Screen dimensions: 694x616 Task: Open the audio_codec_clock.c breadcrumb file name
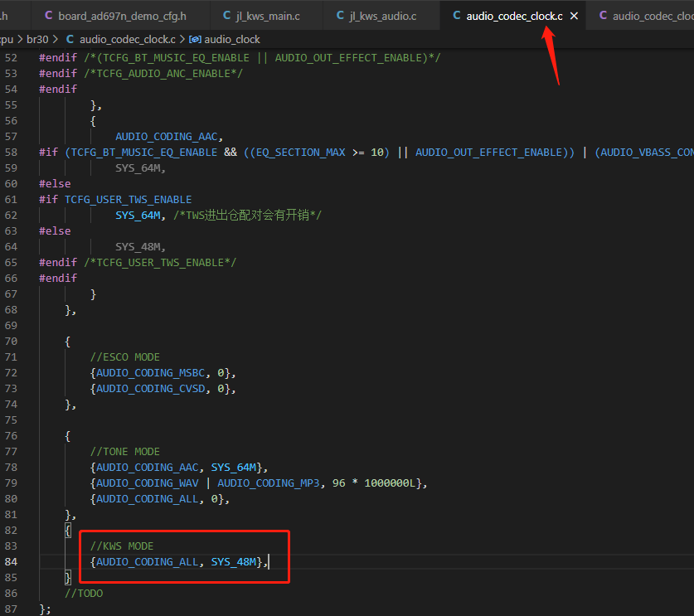(x=128, y=40)
